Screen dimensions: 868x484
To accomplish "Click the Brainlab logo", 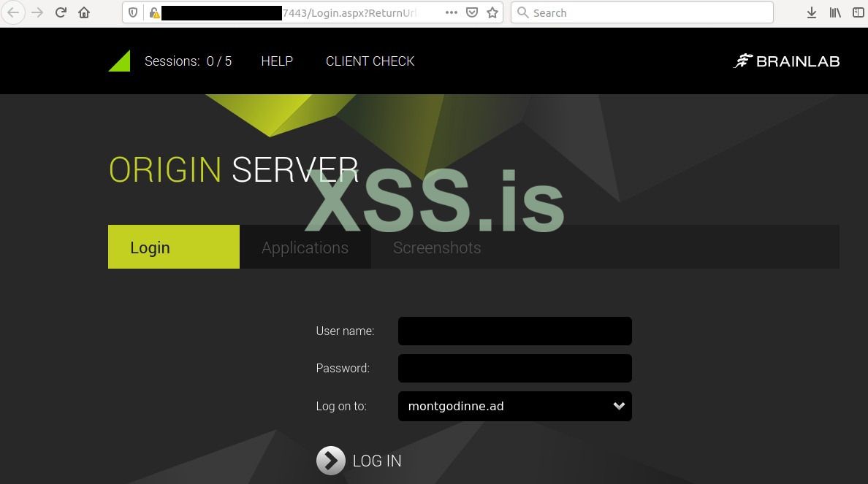I will point(786,61).
